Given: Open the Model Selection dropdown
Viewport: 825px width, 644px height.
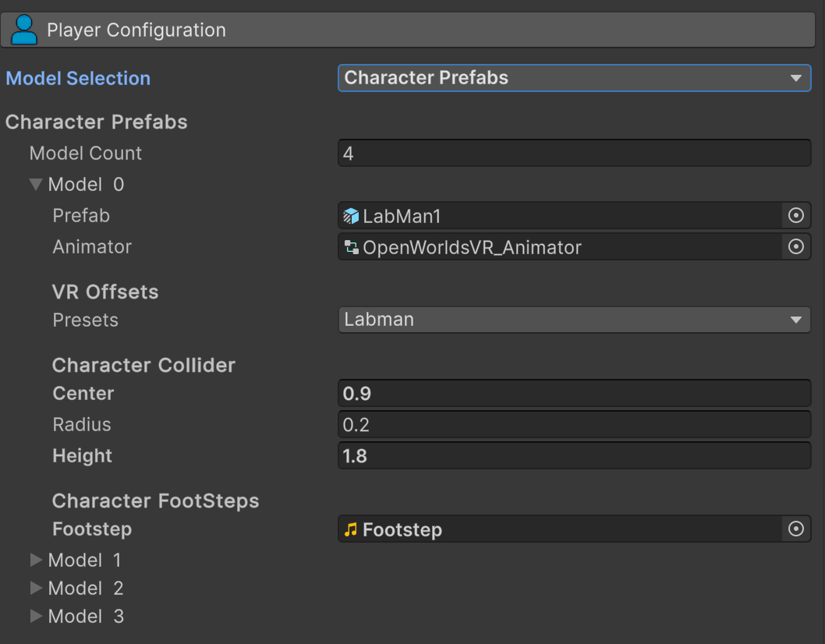Looking at the screenshot, I should click(574, 78).
